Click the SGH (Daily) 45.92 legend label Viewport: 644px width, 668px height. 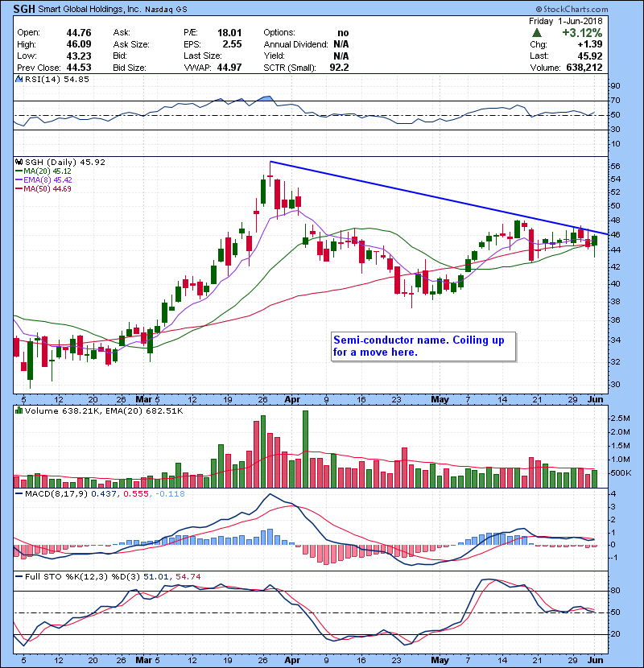pos(64,162)
